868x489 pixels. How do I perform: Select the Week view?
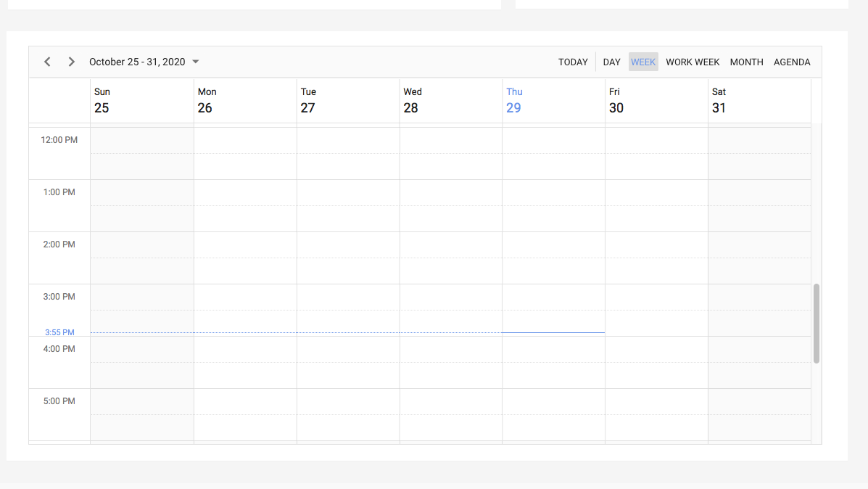643,62
